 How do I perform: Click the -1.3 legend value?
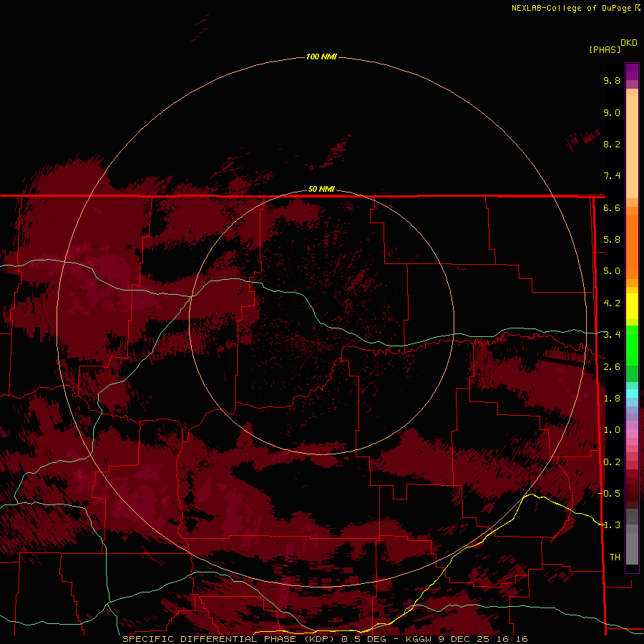coord(610,525)
